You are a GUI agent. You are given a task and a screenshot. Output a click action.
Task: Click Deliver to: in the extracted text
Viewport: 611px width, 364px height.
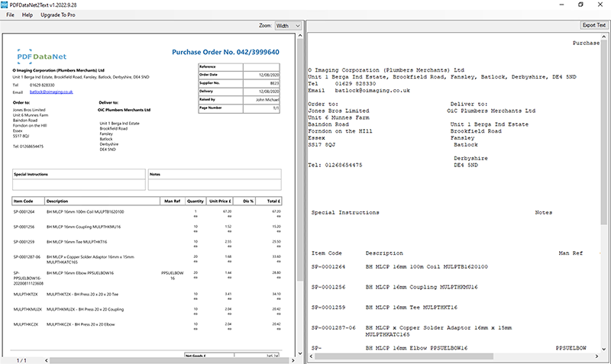[469, 104]
